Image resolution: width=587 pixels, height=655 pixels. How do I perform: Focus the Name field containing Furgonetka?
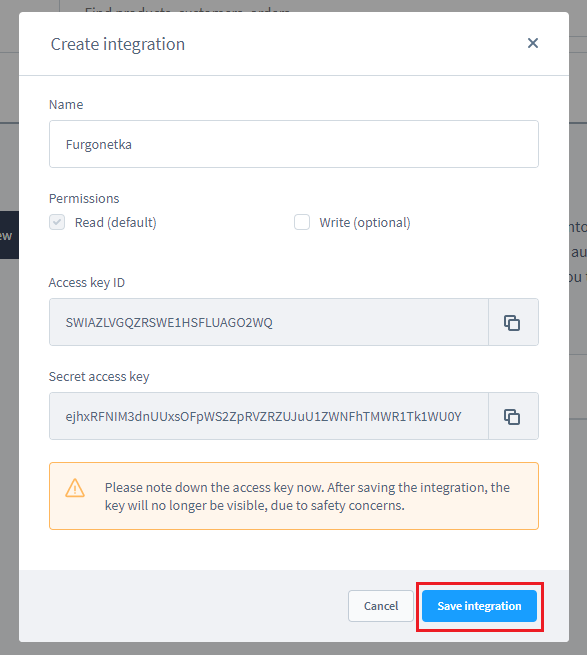[294, 144]
